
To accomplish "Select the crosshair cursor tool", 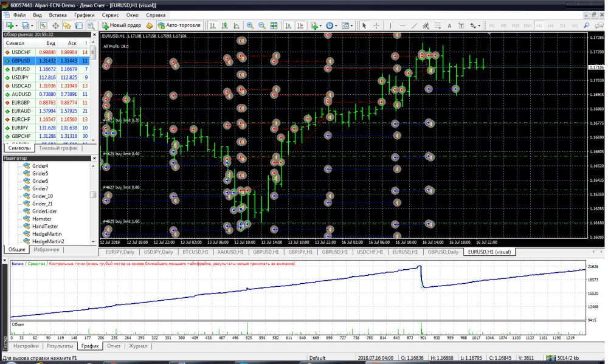I will coord(376,26).
